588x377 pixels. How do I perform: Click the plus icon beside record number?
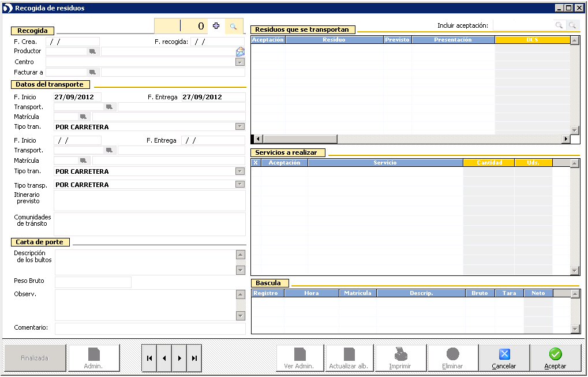coord(216,26)
